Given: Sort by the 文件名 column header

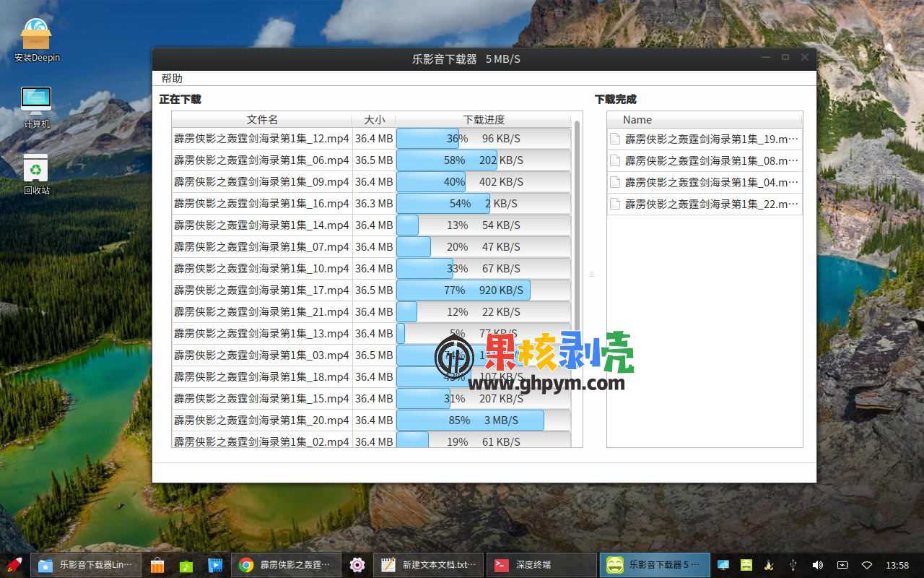Looking at the screenshot, I should [x=262, y=120].
